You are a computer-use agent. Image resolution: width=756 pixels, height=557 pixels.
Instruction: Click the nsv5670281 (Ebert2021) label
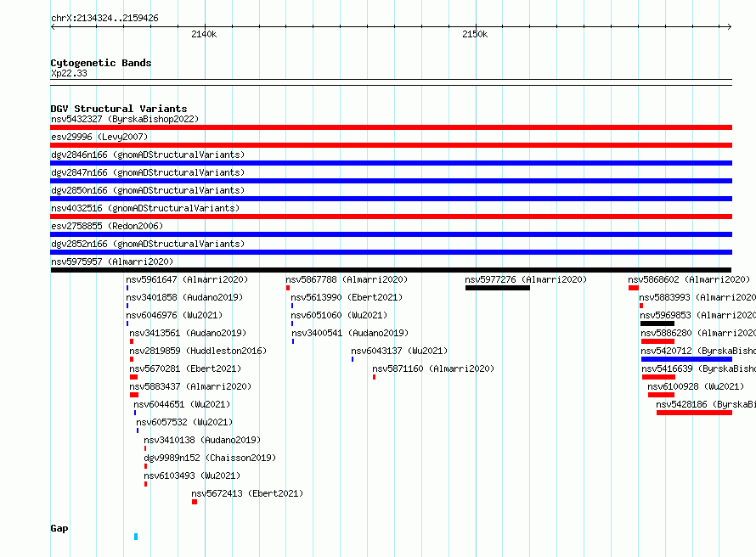tap(185, 369)
